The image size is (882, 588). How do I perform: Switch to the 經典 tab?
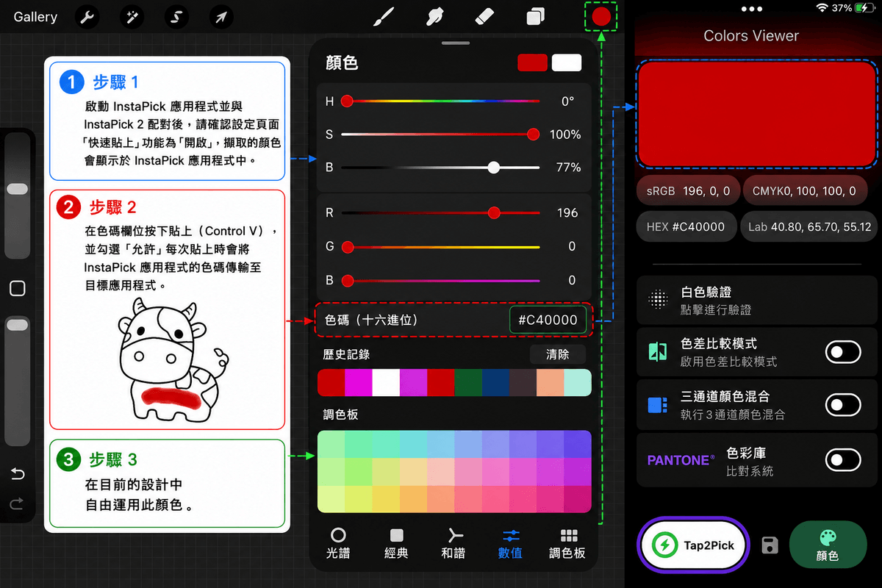pyautogui.click(x=396, y=543)
